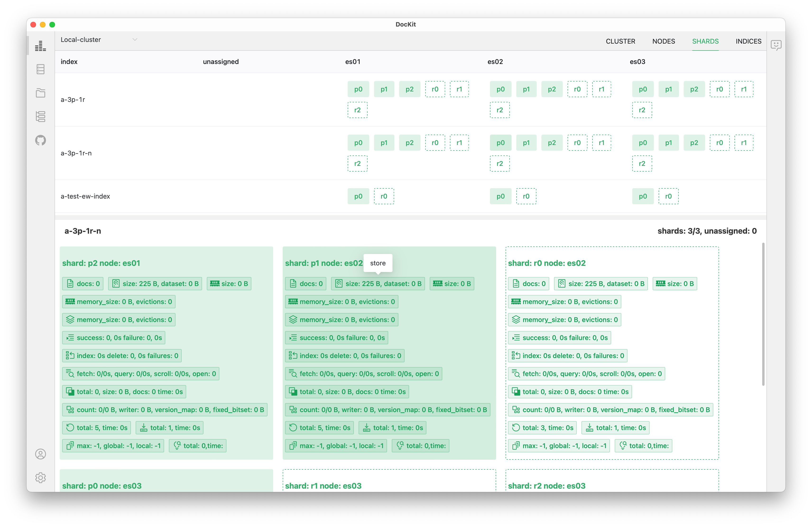Open the file folder sidebar icon

40,93
